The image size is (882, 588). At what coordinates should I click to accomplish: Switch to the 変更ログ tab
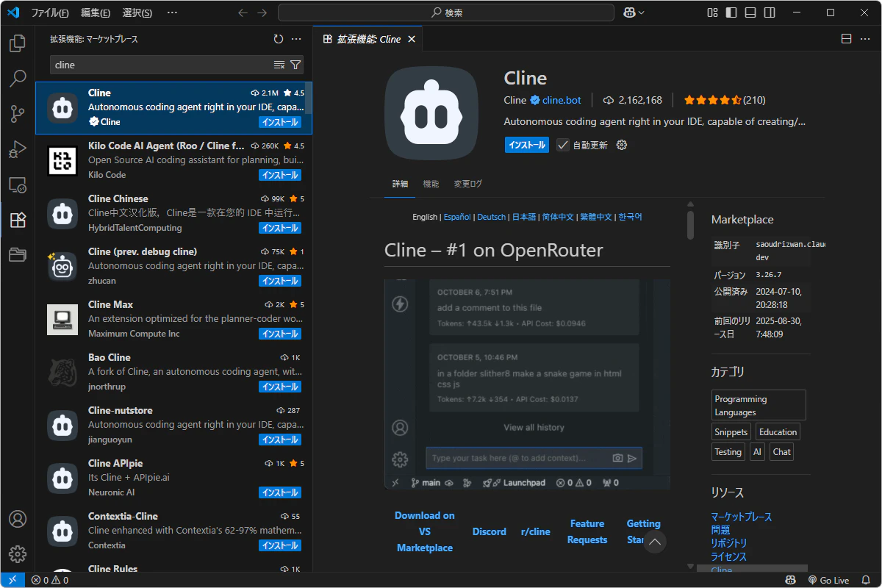(x=468, y=184)
